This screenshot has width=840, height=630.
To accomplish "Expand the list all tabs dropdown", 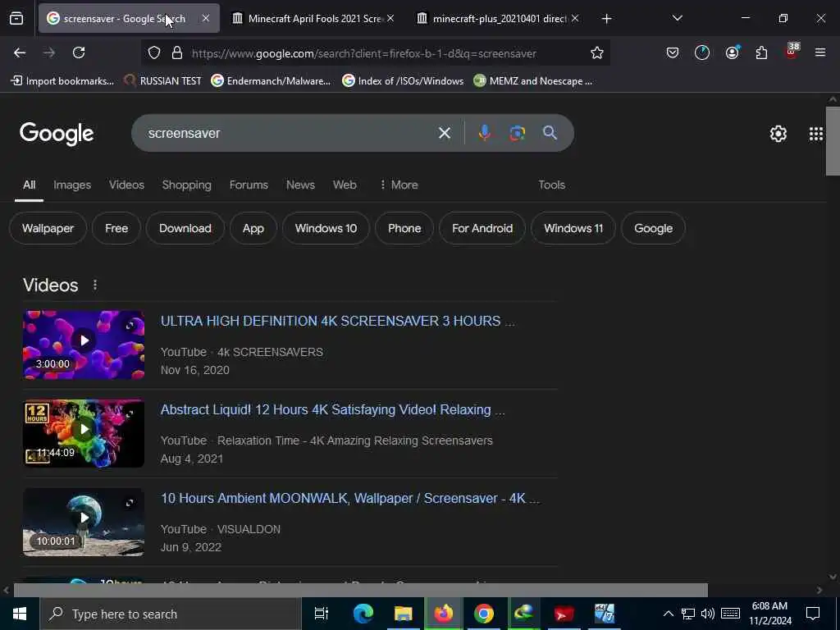I will point(677,18).
